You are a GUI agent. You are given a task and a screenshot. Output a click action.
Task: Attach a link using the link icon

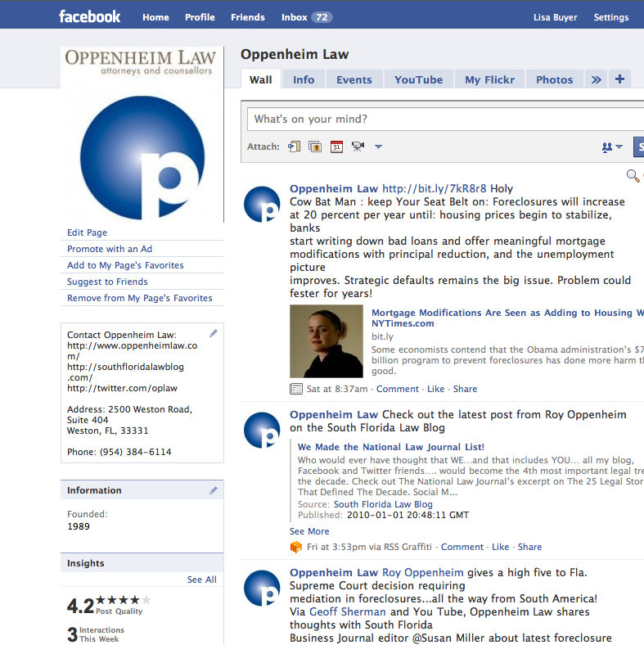pos(294,147)
